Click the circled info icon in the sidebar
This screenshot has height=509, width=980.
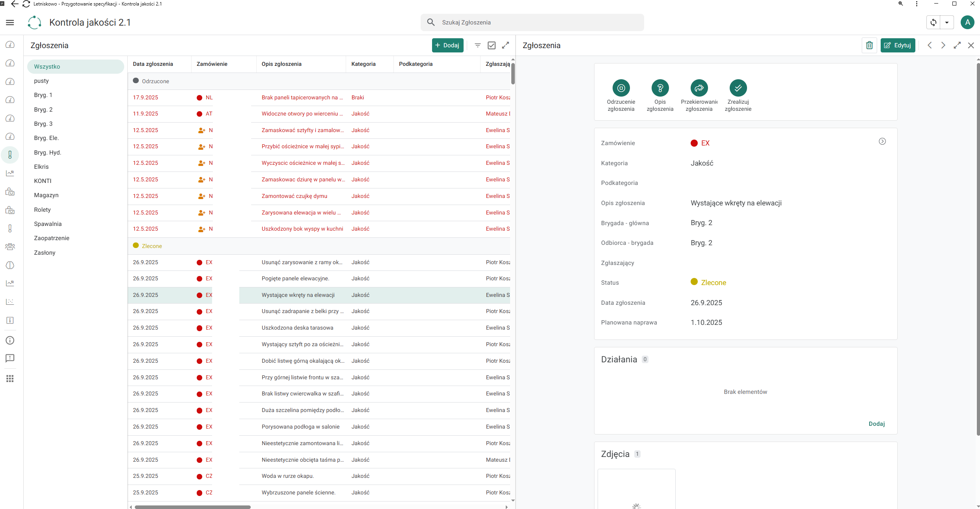click(x=10, y=340)
